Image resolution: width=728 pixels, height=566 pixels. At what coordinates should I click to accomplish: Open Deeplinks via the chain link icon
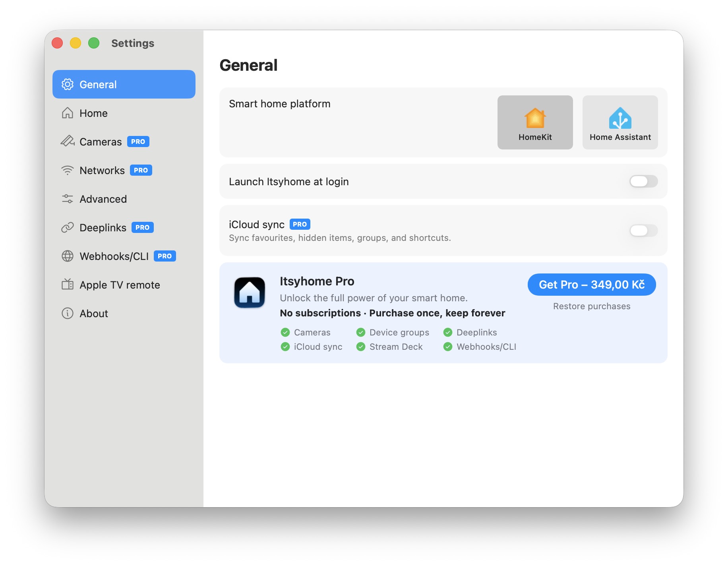[x=68, y=227]
